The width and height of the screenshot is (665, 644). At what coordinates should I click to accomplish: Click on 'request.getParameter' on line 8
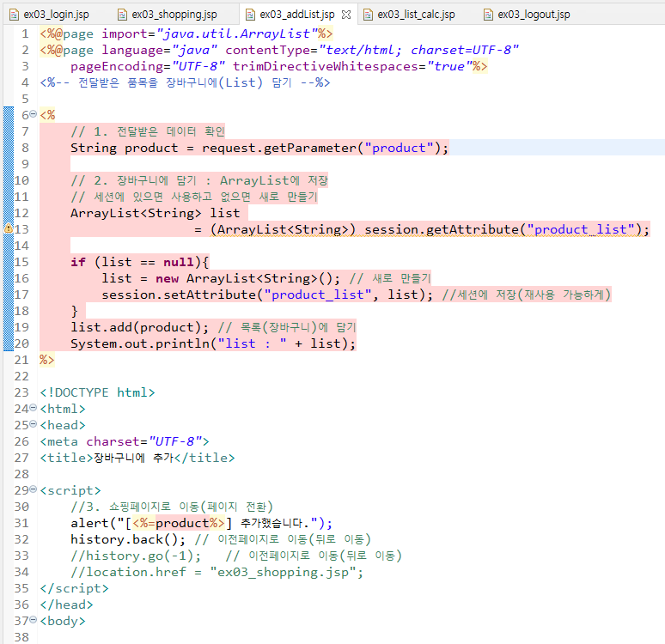click(279, 148)
